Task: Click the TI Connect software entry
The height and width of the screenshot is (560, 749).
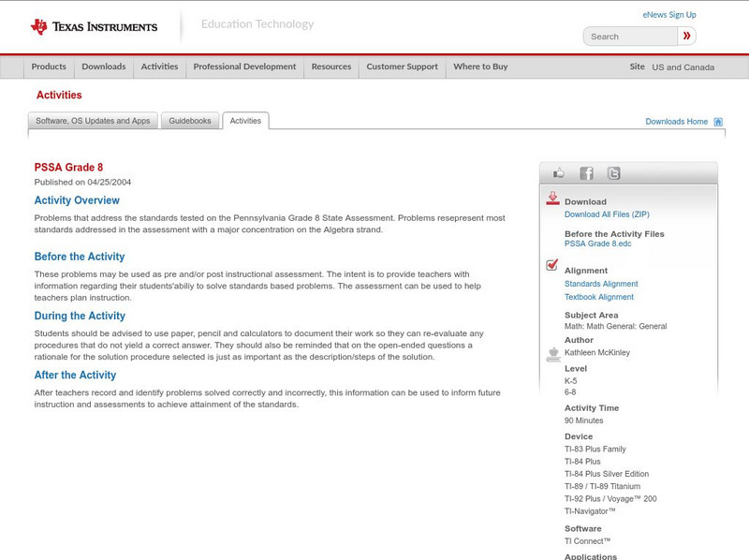Action: coord(588,541)
